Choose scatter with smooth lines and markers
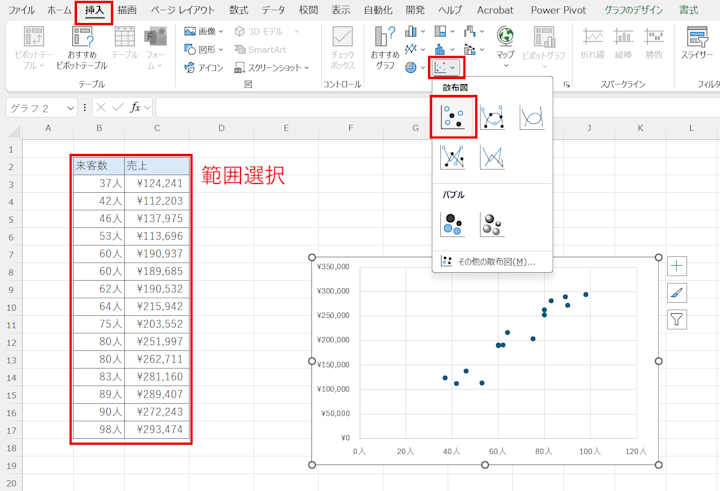 tap(492, 117)
